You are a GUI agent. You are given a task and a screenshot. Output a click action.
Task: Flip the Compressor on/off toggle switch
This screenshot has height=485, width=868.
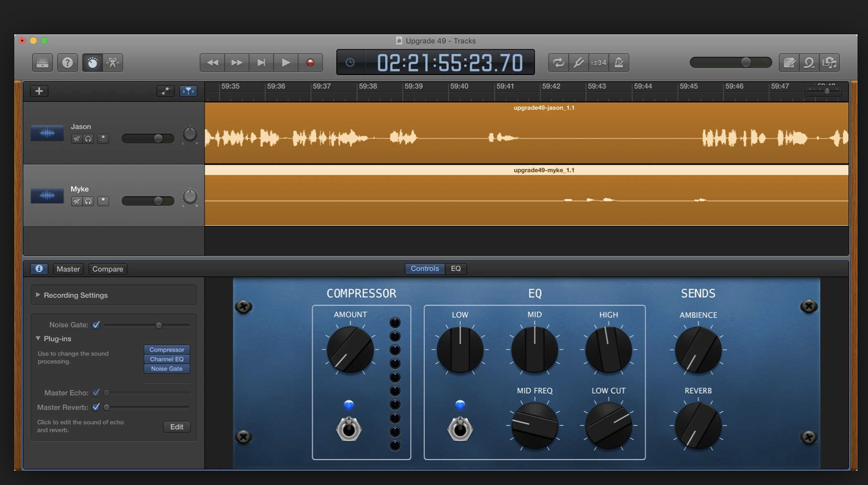pos(349,428)
